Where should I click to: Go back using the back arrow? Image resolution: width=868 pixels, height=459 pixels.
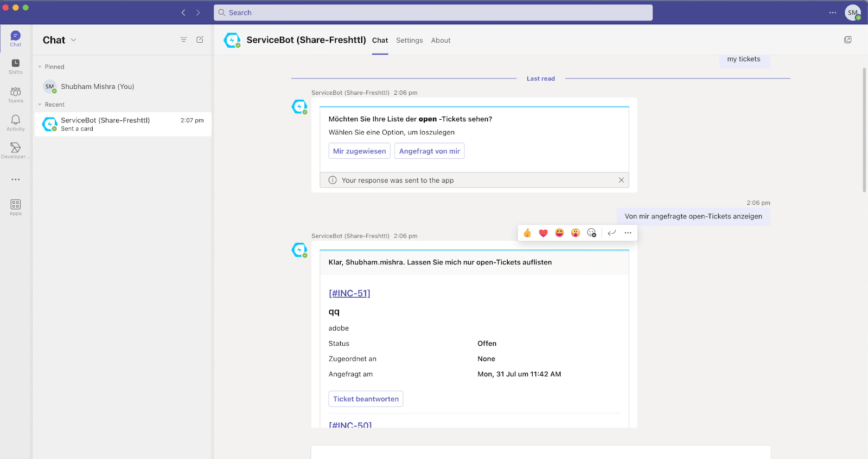pyautogui.click(x=183, y=12)
